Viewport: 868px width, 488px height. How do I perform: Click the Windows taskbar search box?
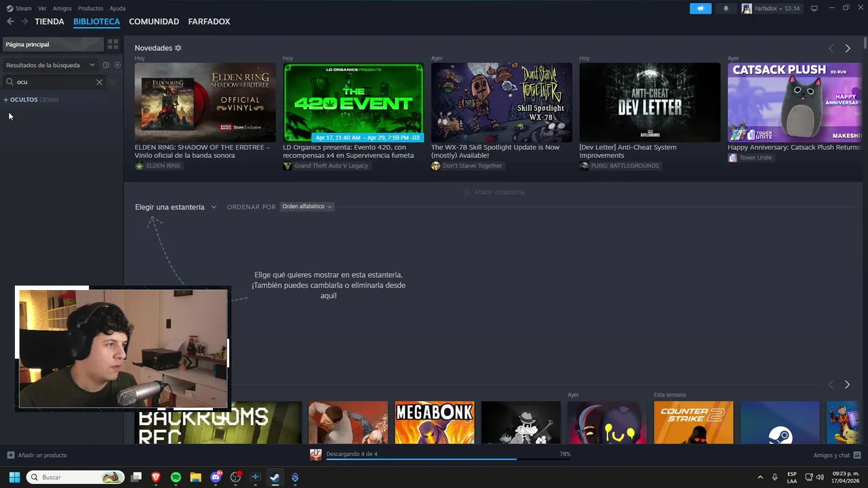tap(75, 477)
